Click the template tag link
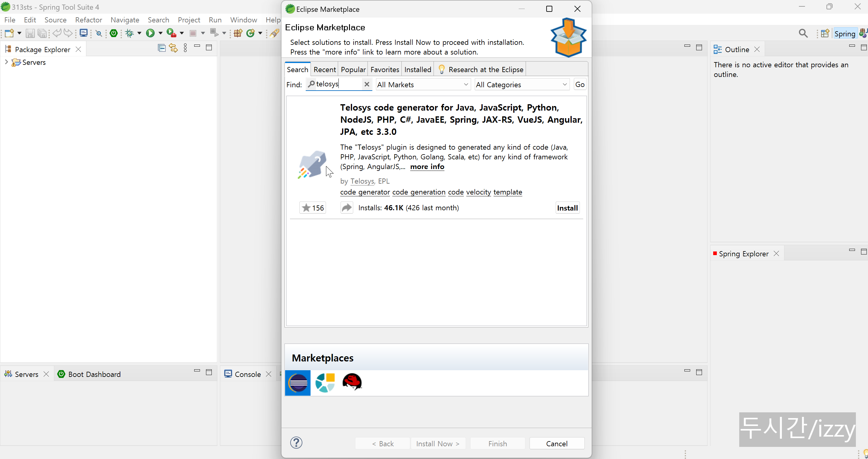This screenshot has width=868, height=459. pyautogui.click(x=508, y=192)
